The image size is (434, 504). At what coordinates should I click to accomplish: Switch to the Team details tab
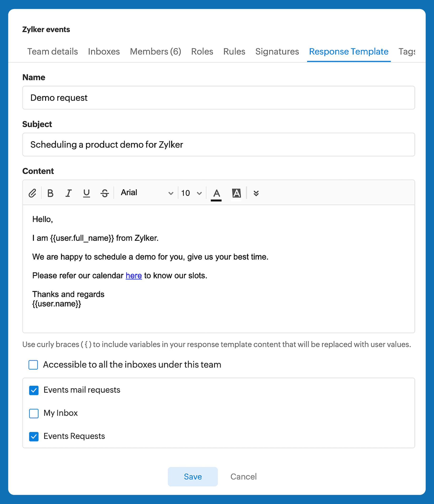(x=53, y=52)
